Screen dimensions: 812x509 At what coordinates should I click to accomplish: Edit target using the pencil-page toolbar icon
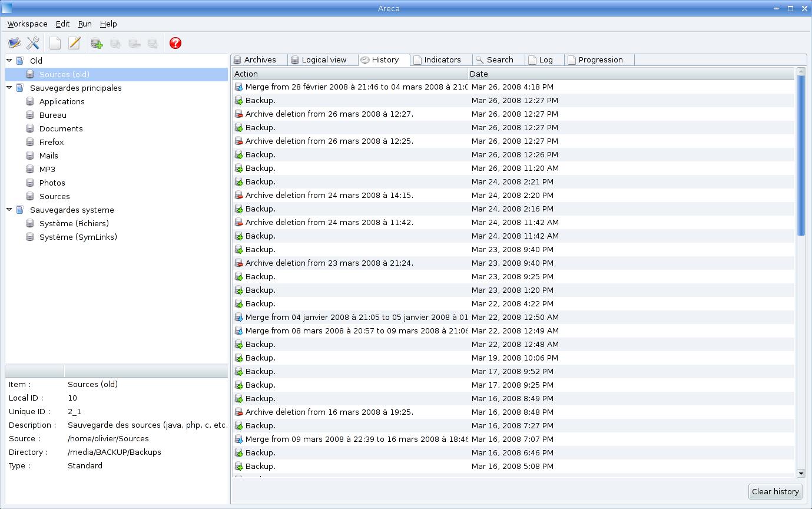[74, 43]
